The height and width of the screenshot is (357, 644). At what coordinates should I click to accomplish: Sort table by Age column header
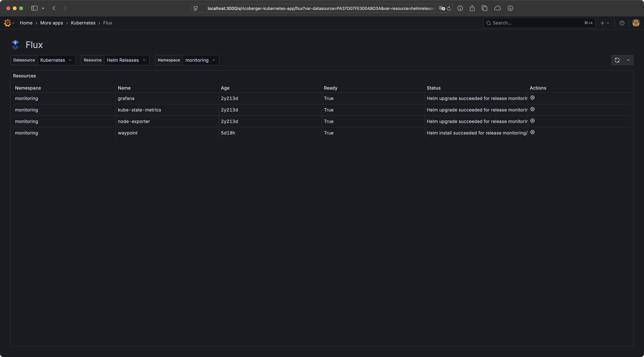(x=225, y=88)
